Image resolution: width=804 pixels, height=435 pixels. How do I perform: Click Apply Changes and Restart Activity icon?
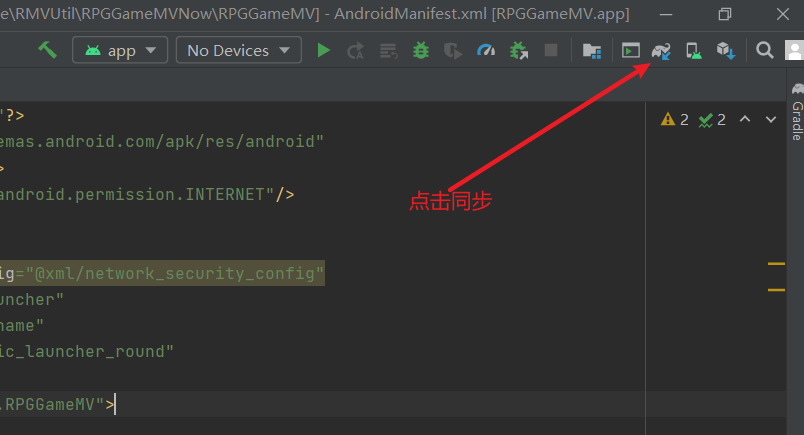pyautogui.click(x=355, y=51)
